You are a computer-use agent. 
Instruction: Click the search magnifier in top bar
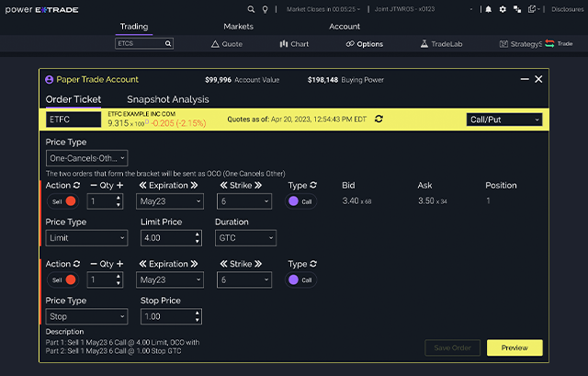click(x=251, y=9)
